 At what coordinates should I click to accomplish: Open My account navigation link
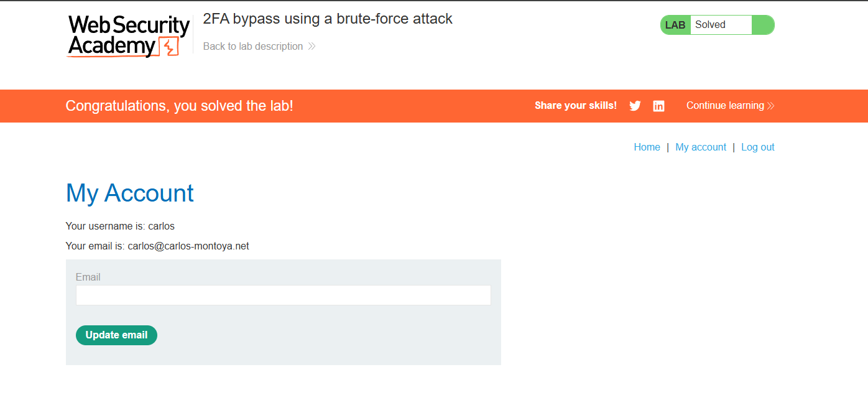click(701, 147)
